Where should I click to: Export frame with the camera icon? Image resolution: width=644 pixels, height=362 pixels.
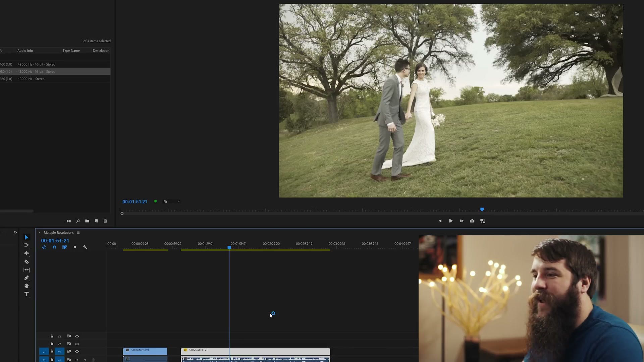coord(472,221)
